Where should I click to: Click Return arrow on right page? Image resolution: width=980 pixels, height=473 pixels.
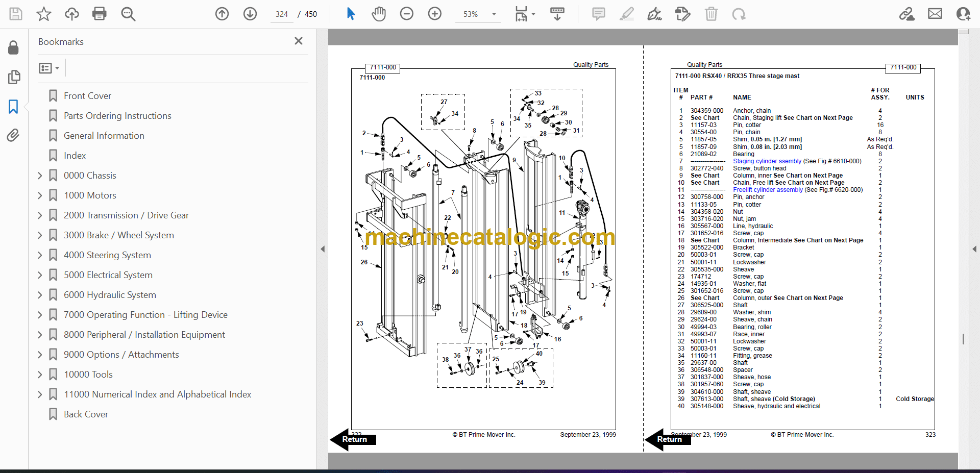(668, 439)
